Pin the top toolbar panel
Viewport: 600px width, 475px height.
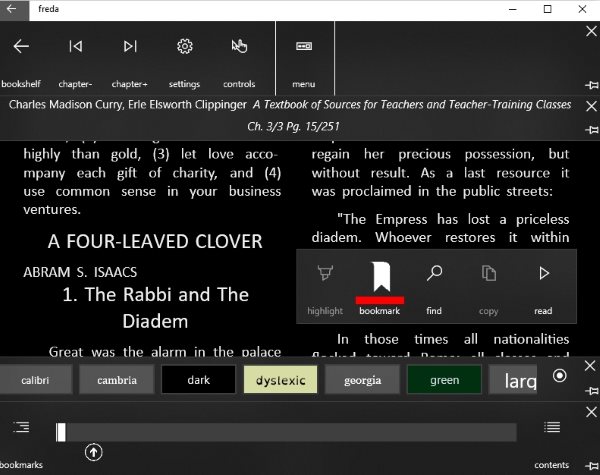point(592,85)
